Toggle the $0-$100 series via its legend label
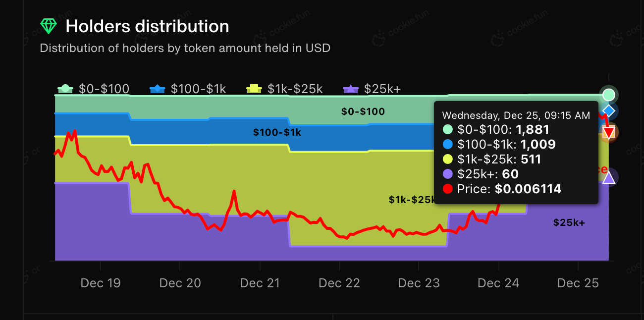The height and width of the screenshot is (320, 644). (x=104, y=89)
